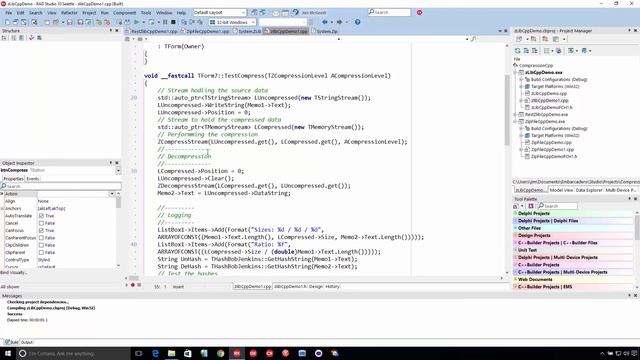
Task: Open the Component menu
Action: click(x=124, y=13)
